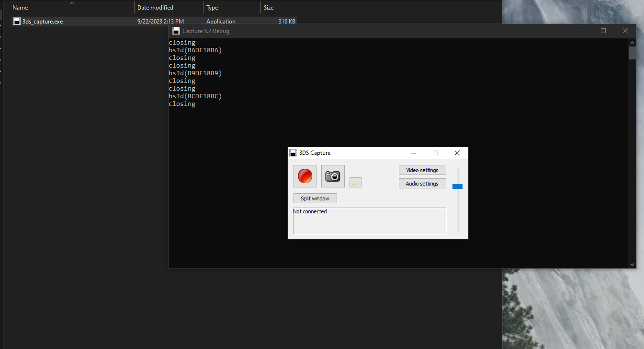Take a screenshot with the camera button
Image resolution: width=644 pixels, height=349 pixels.
coord(333,176)
